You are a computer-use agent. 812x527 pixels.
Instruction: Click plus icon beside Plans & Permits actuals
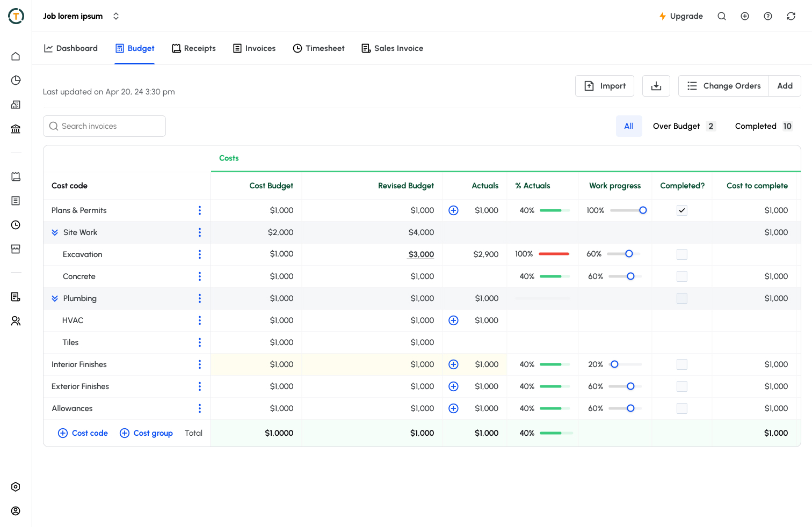coord(453,210)
